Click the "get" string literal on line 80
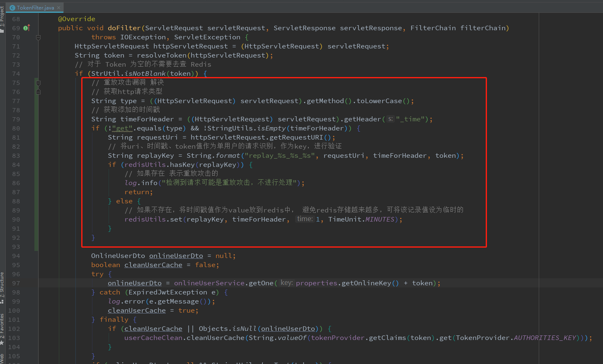Image resolution: width=603 pixels, height=364 pixels. (x=122, y=128)
